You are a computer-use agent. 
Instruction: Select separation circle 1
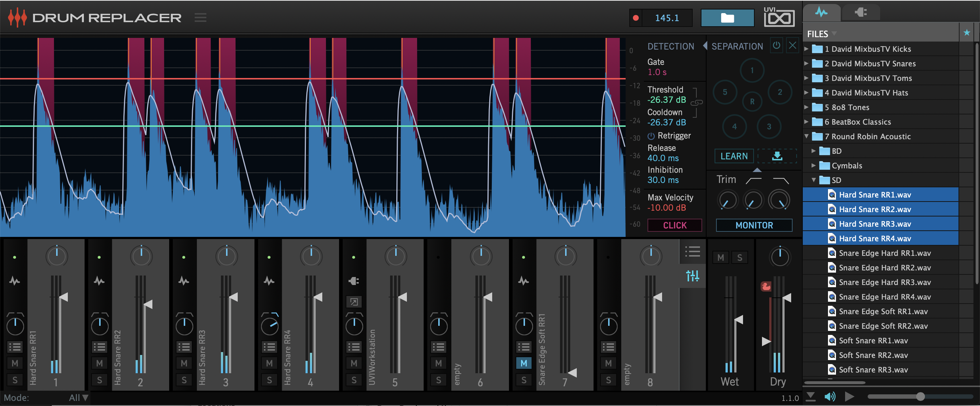[752, 70]
